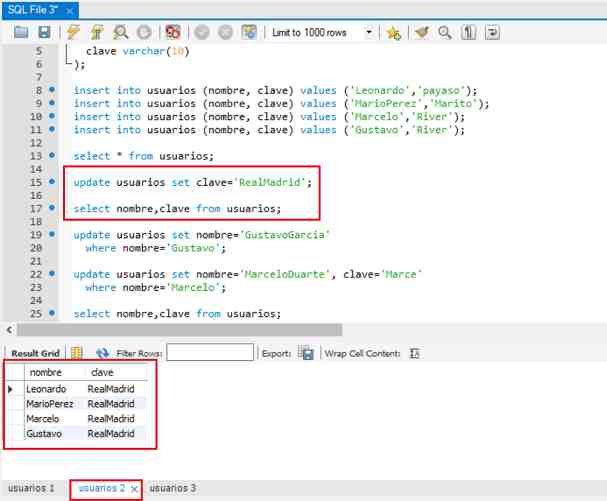Export the recordset using the Export icon
This screenshot has width=607, height=501.
pyautogui.click(x=307, y=353)
